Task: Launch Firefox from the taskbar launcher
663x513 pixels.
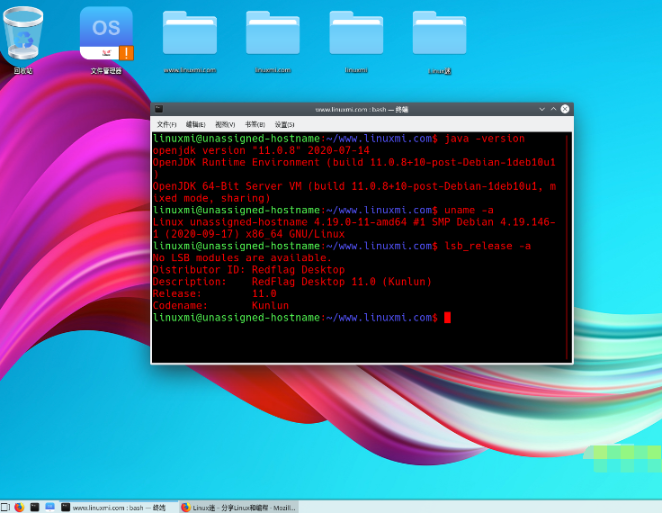Action: (19, 507)
